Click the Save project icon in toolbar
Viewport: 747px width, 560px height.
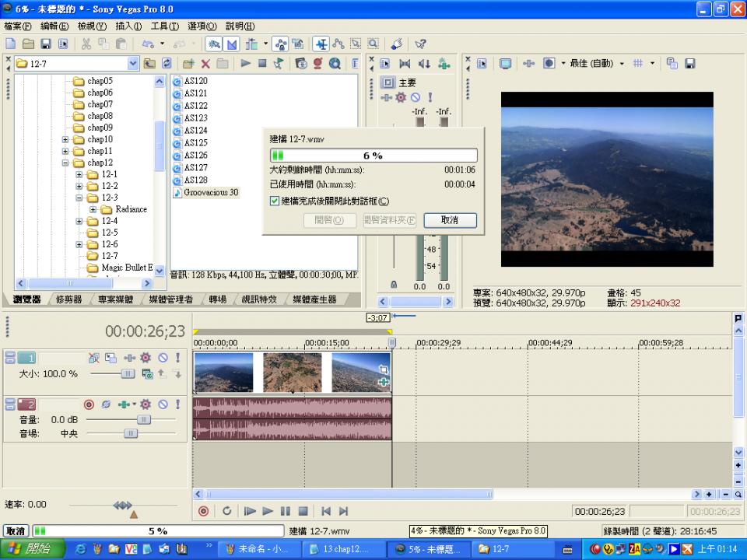[x=46, y=44]
